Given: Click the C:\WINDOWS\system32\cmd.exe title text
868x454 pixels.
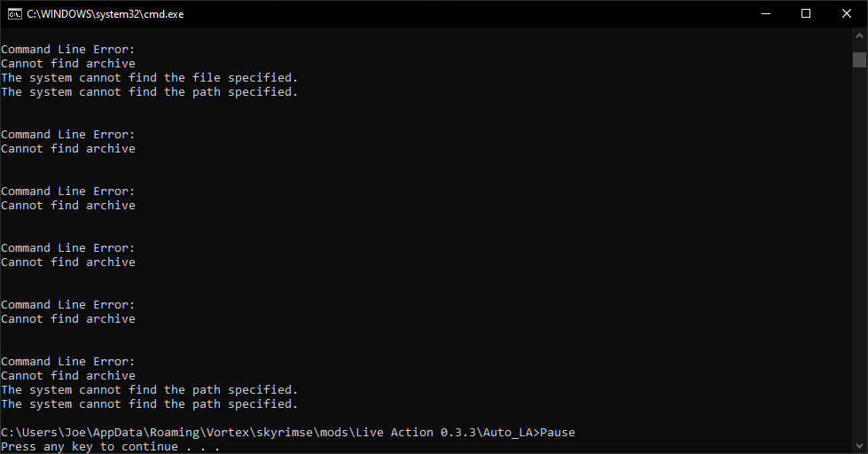Looking at the screenshot, I should 106,14.
